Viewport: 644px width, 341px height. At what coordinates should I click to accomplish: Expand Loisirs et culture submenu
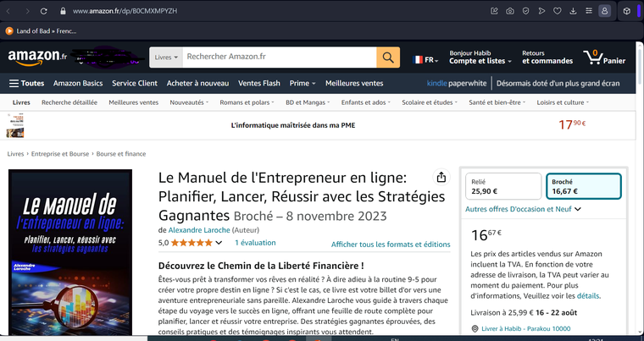[x=563, y=102]
